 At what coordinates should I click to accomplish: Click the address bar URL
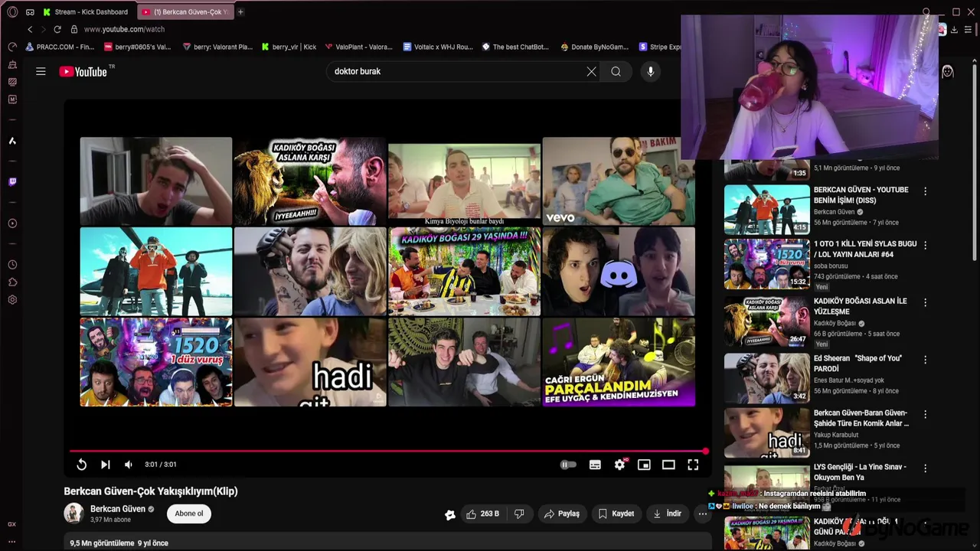(124, 29)
